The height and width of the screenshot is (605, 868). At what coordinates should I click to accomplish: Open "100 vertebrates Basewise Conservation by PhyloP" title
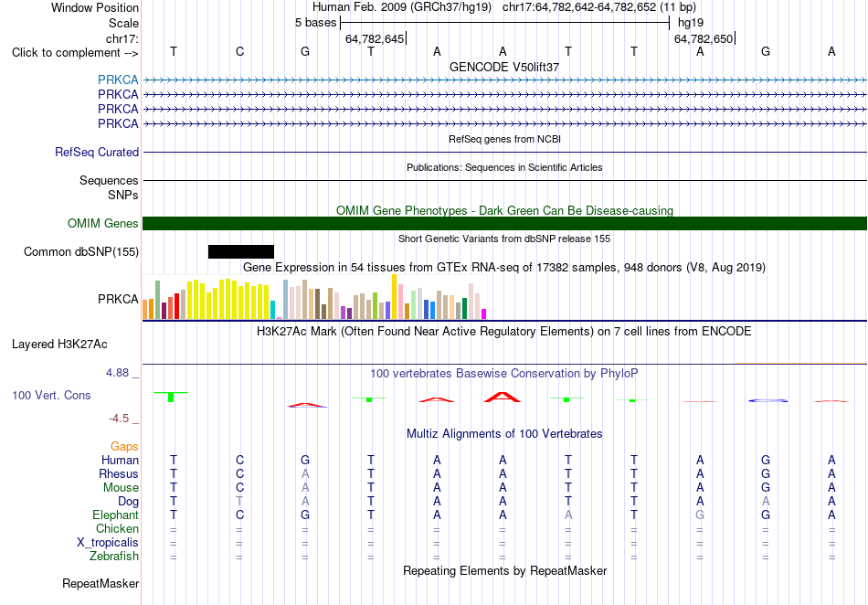(504, 373)
